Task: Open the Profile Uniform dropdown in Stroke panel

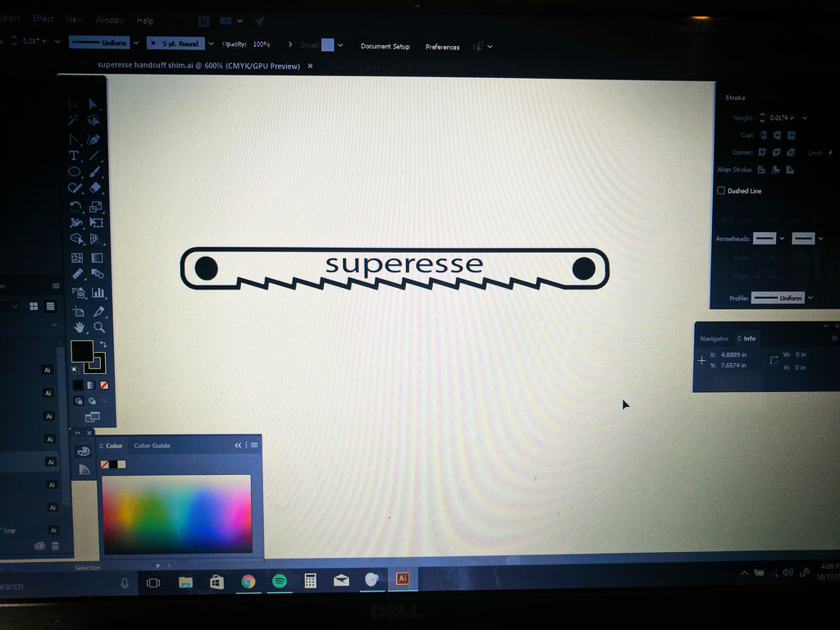Action: [810, 298]
